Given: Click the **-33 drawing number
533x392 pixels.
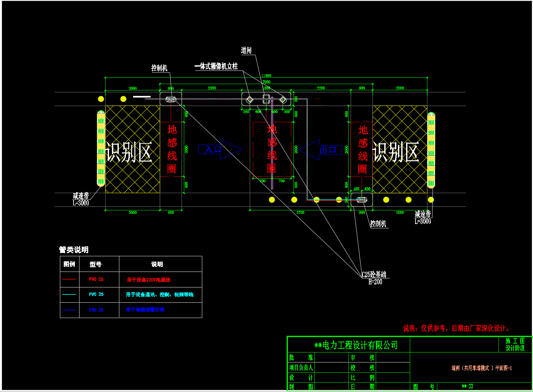Looking at the screenshot, I should (468, 386).
